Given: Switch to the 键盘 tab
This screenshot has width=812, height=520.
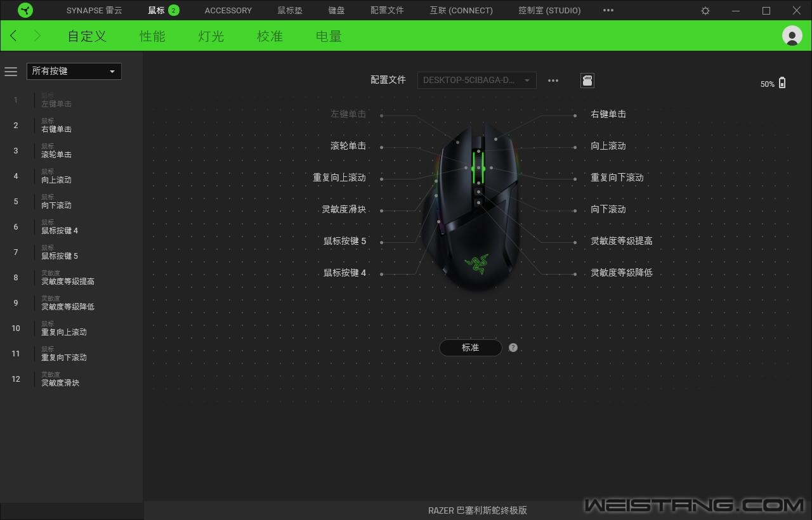Looking at the screenshot, I should point(337,10).
